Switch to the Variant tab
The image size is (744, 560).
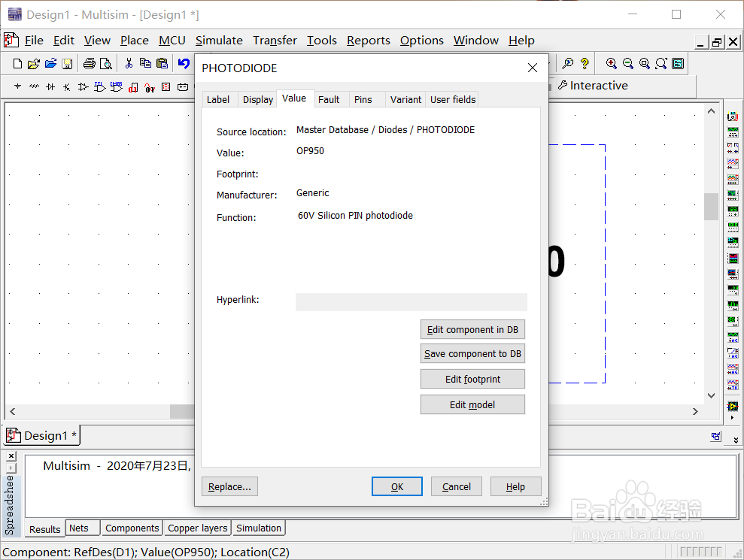(x=405, y=99)
